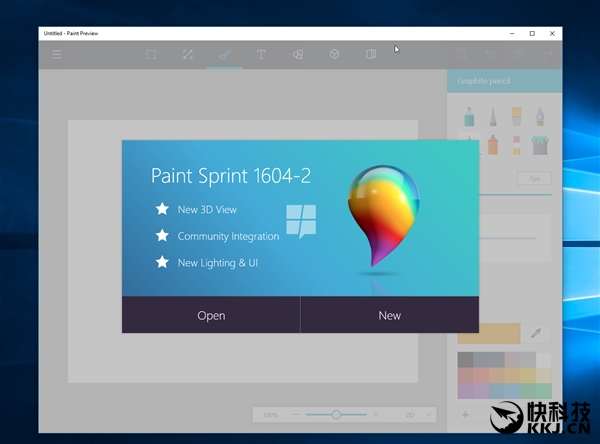Click Open in the Paint Sprint dialog
The image size is (600, 444).
(211, 315)
